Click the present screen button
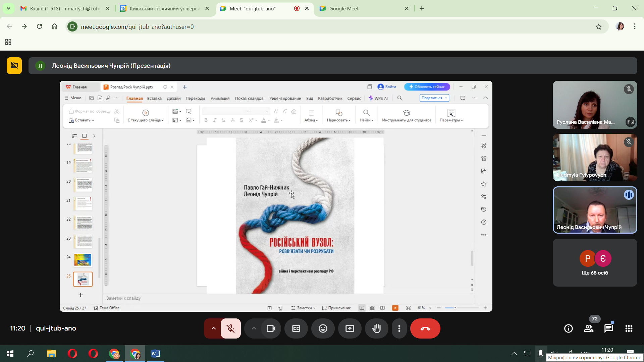The width and height of the screenshot is (644, 362). tap(350, 328)
